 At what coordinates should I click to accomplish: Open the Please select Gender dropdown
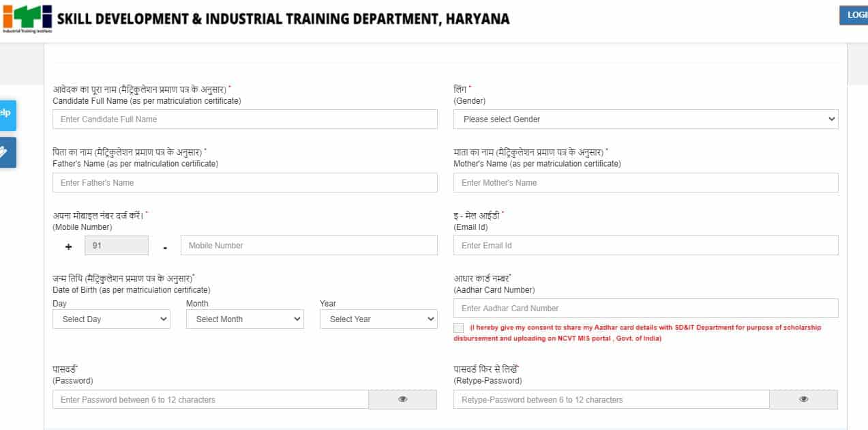click(x=646, y=119)
